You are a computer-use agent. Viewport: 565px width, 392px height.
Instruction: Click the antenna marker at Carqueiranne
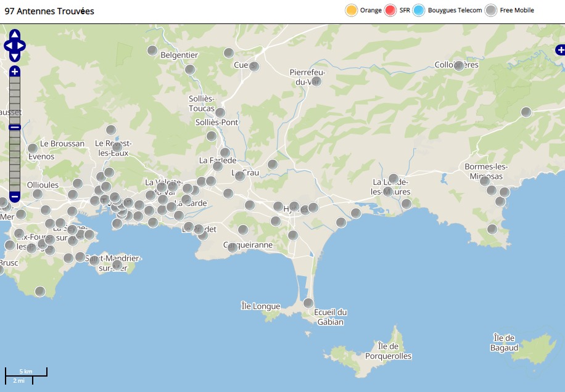coord(233,247)
